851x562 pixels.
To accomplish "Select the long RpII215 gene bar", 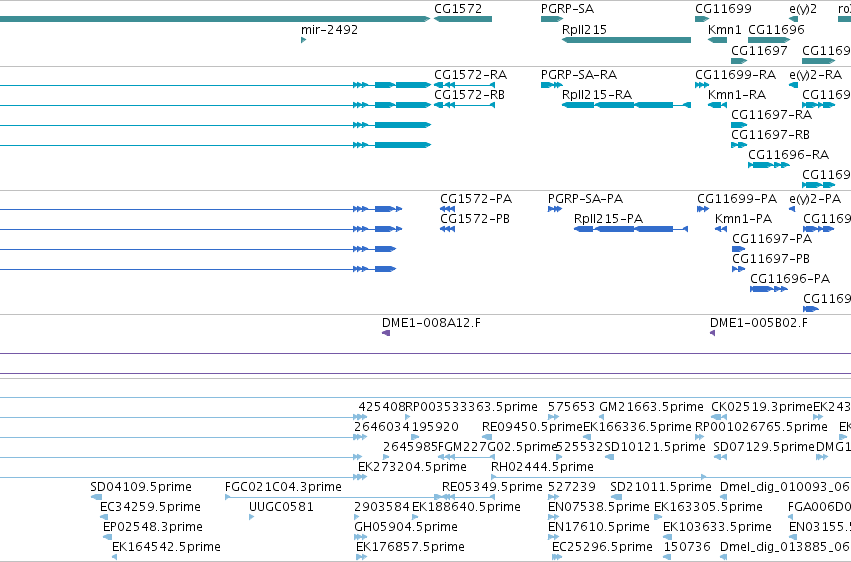I will tap(626, 40).
